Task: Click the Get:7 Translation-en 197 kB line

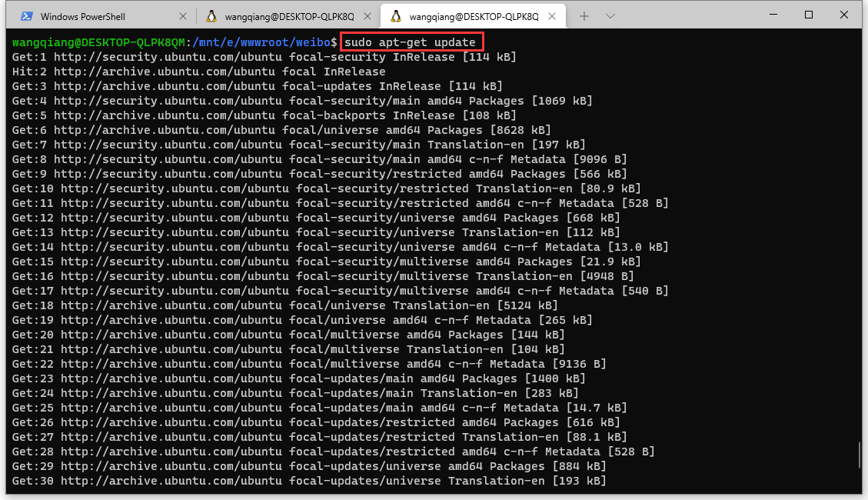Action: tap(299, 145)
